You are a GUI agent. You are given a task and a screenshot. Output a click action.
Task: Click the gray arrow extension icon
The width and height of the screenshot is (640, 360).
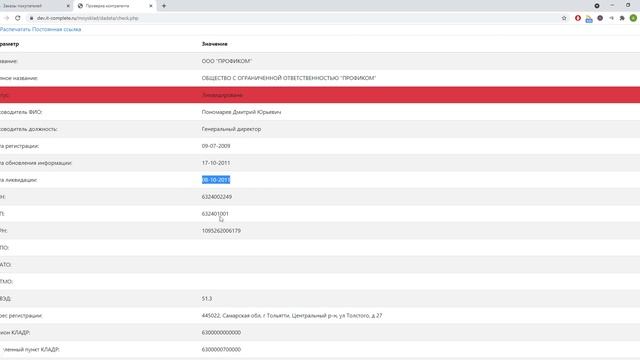611,18
